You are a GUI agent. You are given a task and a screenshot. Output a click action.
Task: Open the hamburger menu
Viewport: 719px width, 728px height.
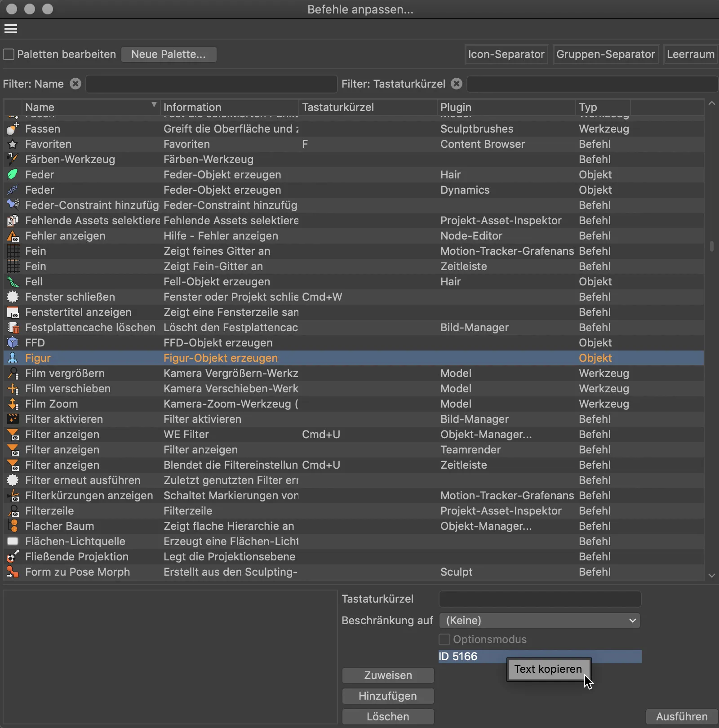(11, 28)
